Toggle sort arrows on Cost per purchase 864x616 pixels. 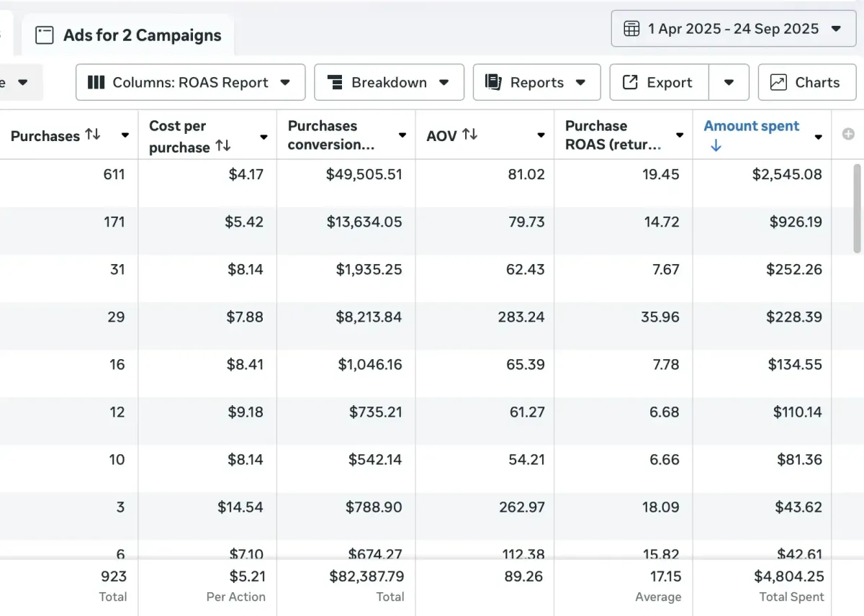[223, 146]
